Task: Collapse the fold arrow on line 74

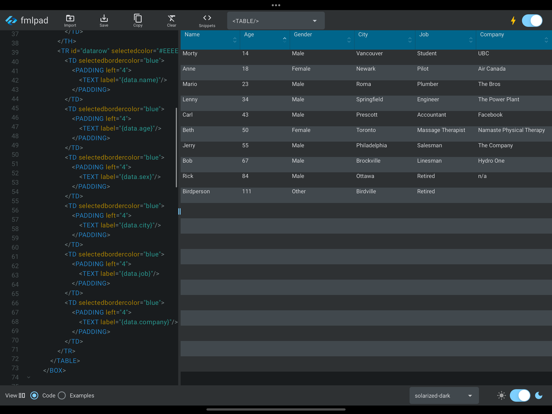Action: point(29,377)
